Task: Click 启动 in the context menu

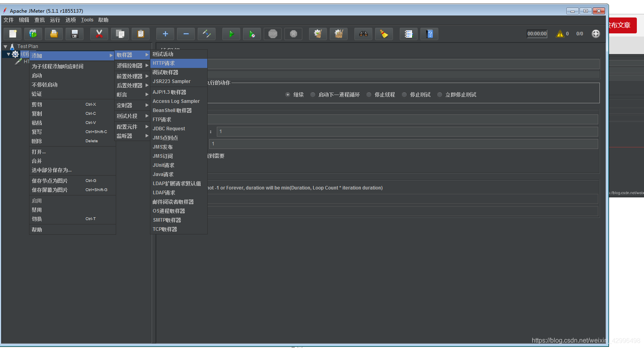Action: (72, 75)
